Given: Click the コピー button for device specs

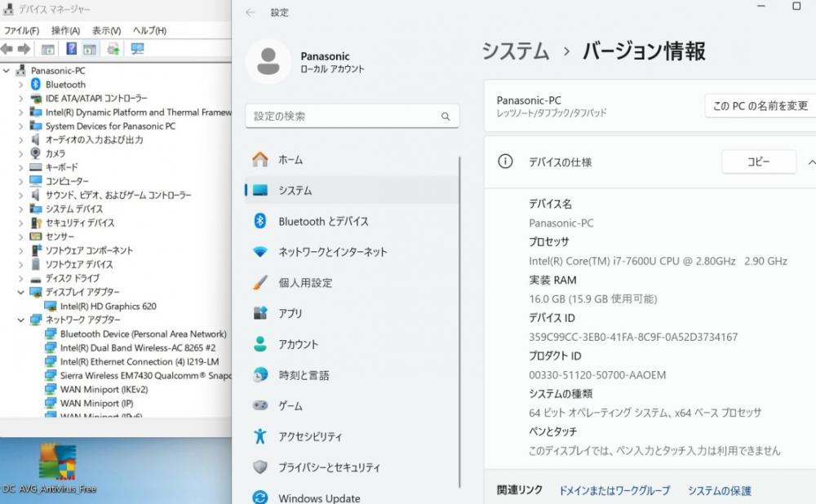Looking at the screenshot, I should coord(759,161).
